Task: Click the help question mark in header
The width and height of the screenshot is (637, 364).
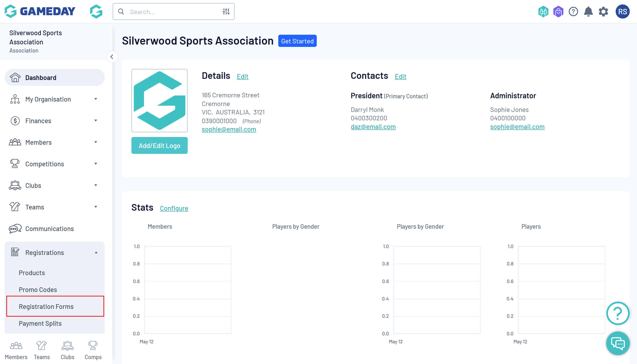Action: pos(573,11)
